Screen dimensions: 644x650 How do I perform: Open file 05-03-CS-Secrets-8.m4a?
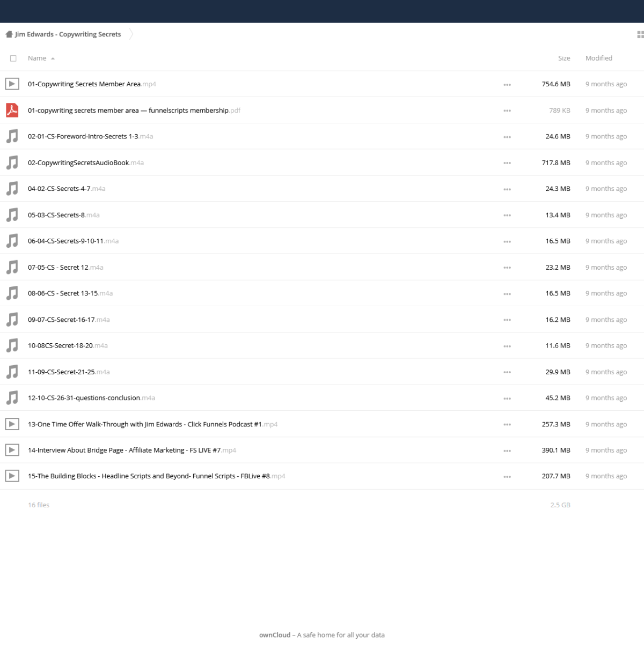pyautogui.click(x=64, y=215)
